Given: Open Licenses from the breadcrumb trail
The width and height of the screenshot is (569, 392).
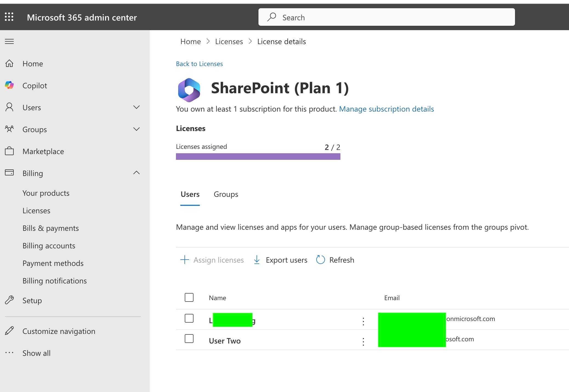Looking at the screenshot, I should coord(229,41).
